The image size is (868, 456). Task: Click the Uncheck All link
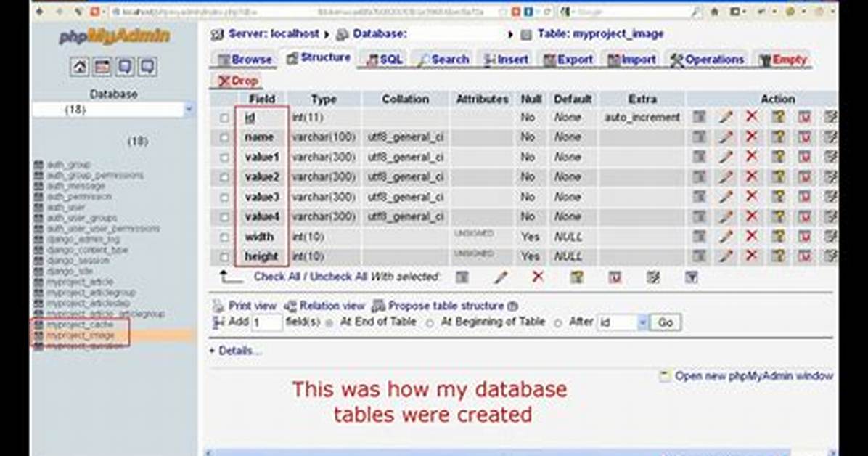pos(337,277)
